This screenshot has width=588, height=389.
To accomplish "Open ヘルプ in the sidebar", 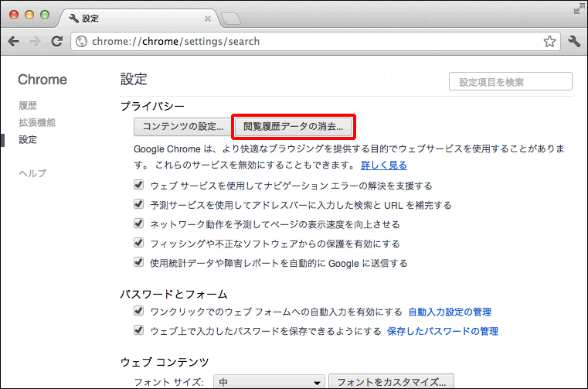I will [x=32, y=173].
